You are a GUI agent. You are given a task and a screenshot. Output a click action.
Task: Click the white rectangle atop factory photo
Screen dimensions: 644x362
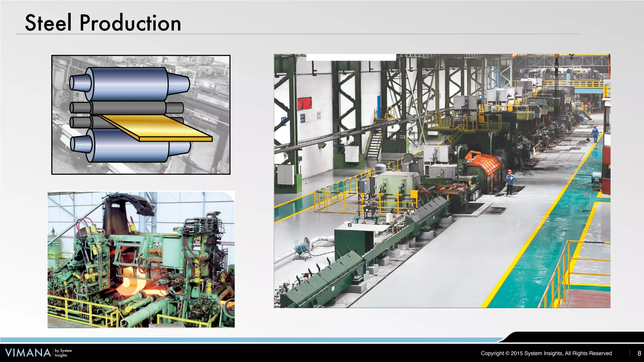pyautogui.click(x=351, y=57)
